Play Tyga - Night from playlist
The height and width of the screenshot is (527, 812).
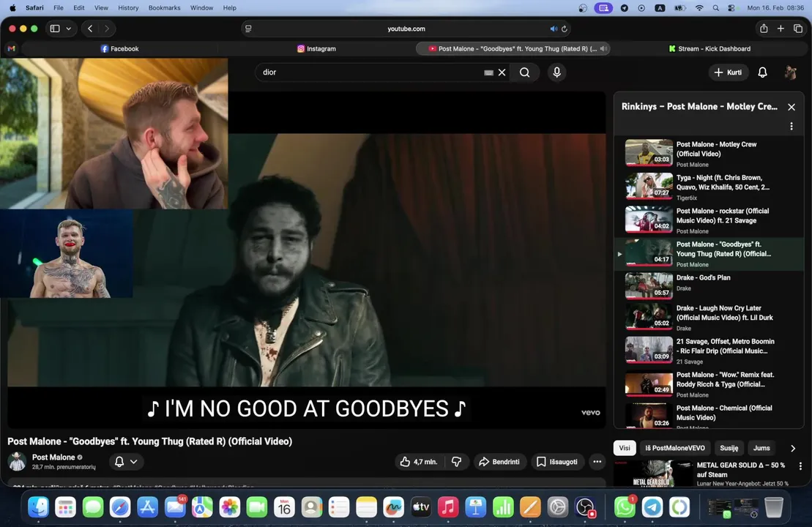click(708, 187)
